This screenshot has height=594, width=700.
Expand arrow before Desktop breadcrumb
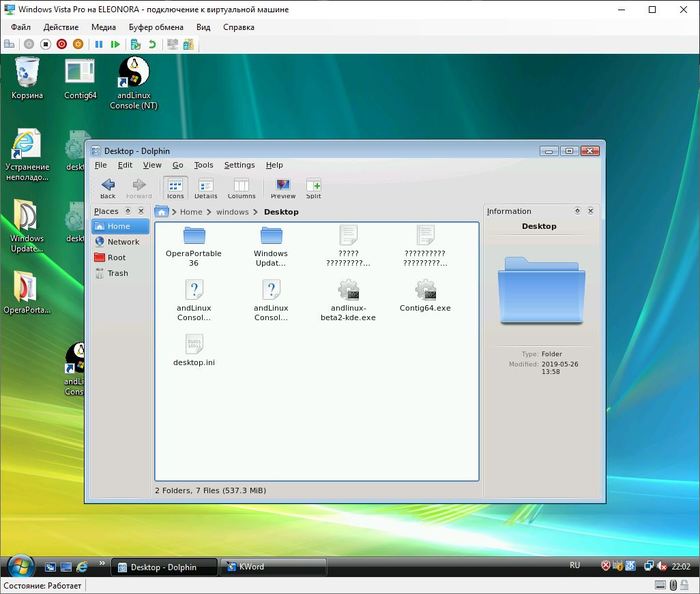pos(256,212)
